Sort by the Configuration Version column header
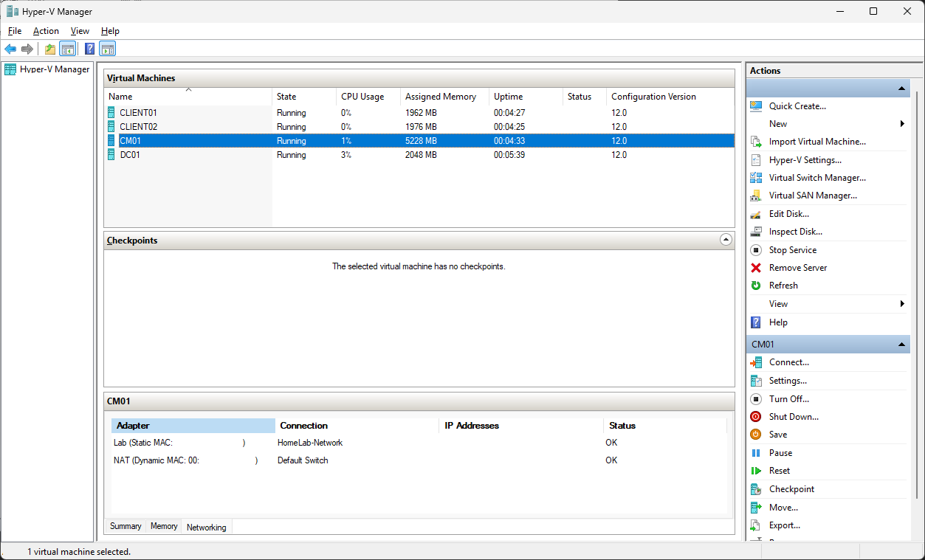This screenshot has height=560, width=925. [670, 97]
